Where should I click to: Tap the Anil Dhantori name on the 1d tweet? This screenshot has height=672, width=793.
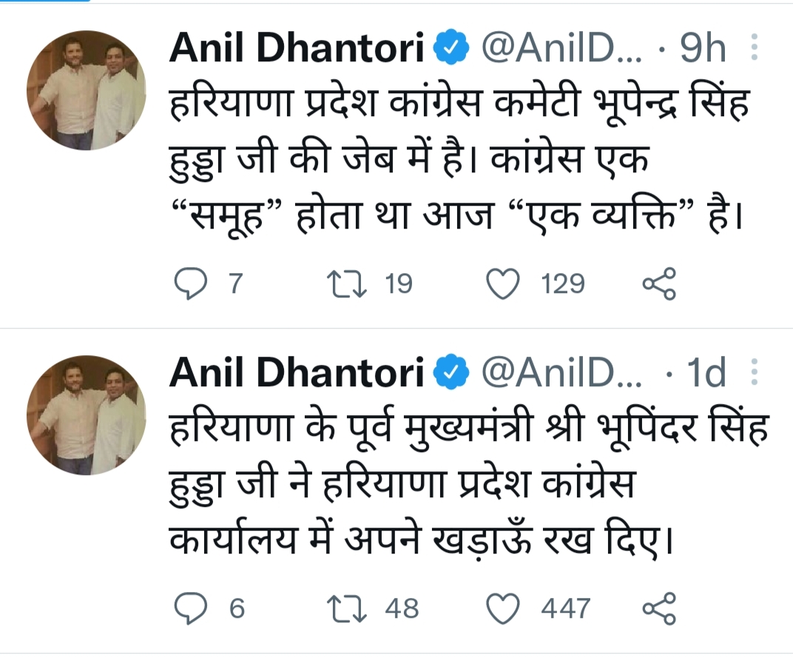[297, 373]
